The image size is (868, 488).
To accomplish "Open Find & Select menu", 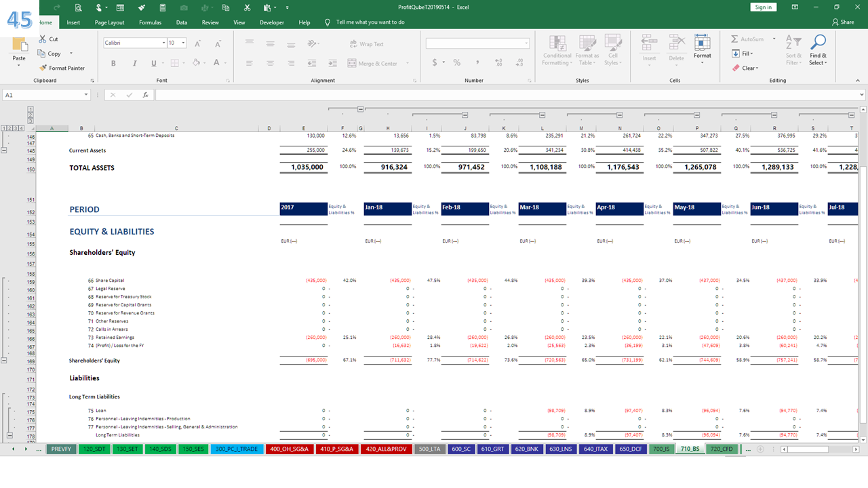I will (x=818, y=50).
